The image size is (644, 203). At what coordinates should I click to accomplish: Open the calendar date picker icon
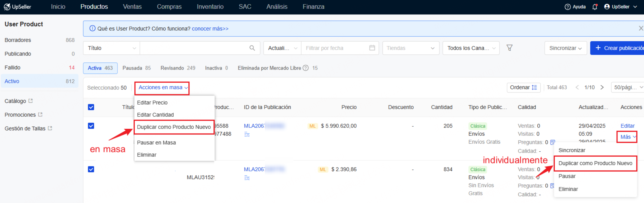372,48
